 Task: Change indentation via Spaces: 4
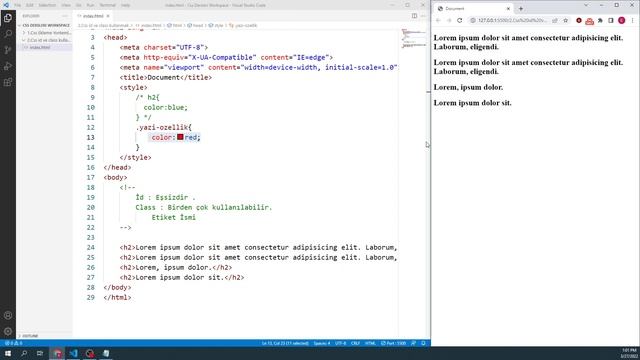pos(322,343)
